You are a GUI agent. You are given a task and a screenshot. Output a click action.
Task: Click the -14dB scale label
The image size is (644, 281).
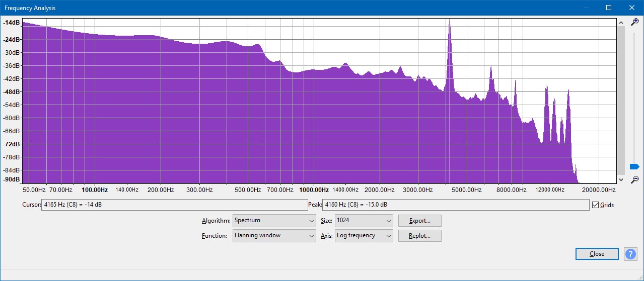click(12, 23)
